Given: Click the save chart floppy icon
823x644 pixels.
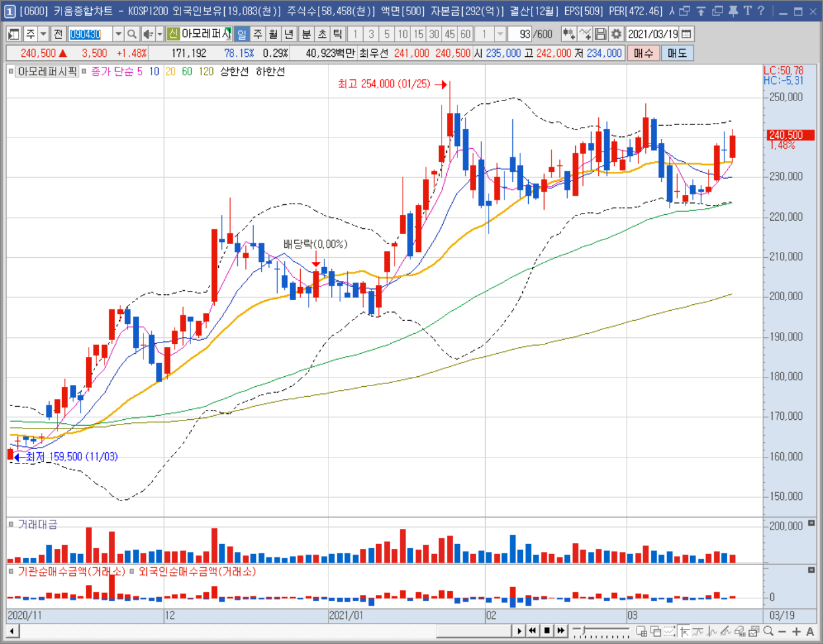Looking at the screenshot, I should (600, 34).
